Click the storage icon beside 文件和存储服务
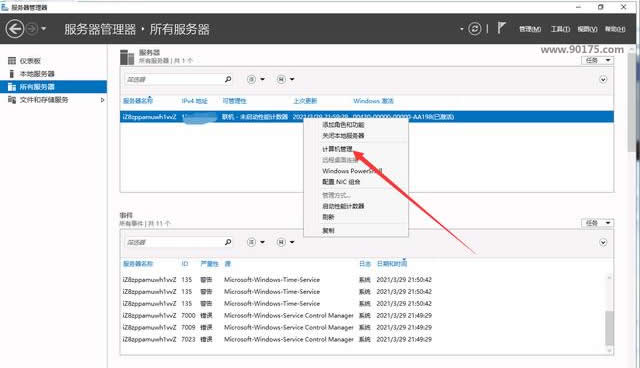 click(12, 100)
